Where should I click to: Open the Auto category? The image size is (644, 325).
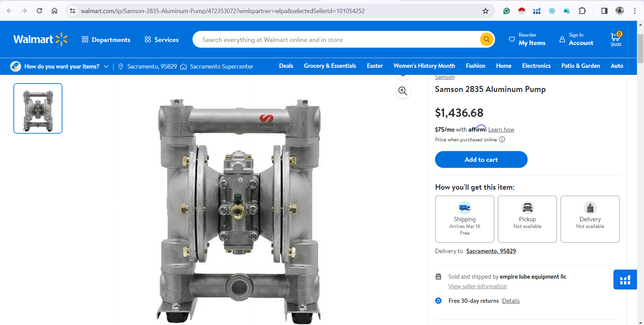[617, 66]
